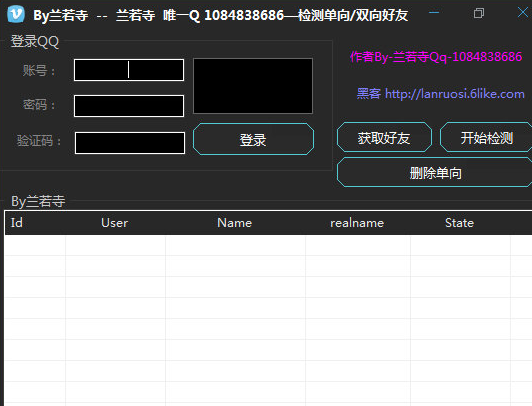Click the blue V app icon in title bar

(x=16, y=14)
